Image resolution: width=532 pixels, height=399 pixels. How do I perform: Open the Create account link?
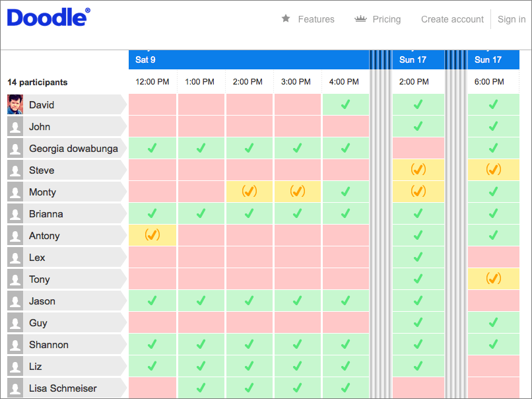point(452,19)
